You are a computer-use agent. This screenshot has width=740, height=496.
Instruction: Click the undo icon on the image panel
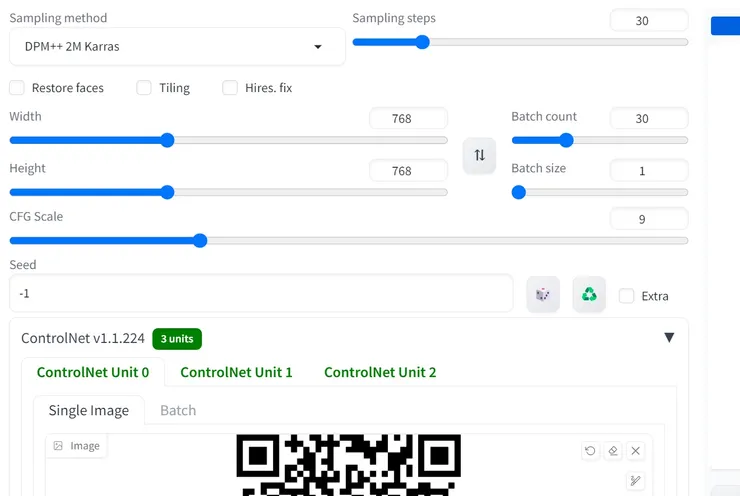coord(590,451)
